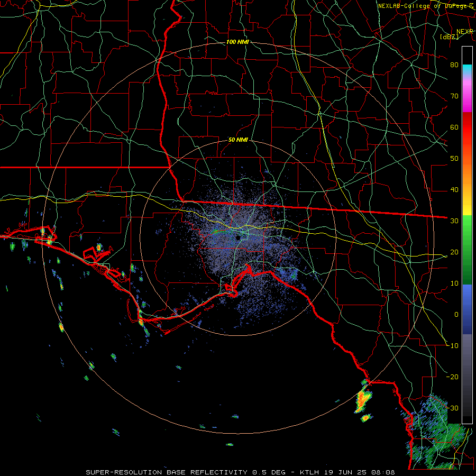
Task: Select the 20 value on the dBZ scale
Action: pyautogui.click(x=454, y=252)
